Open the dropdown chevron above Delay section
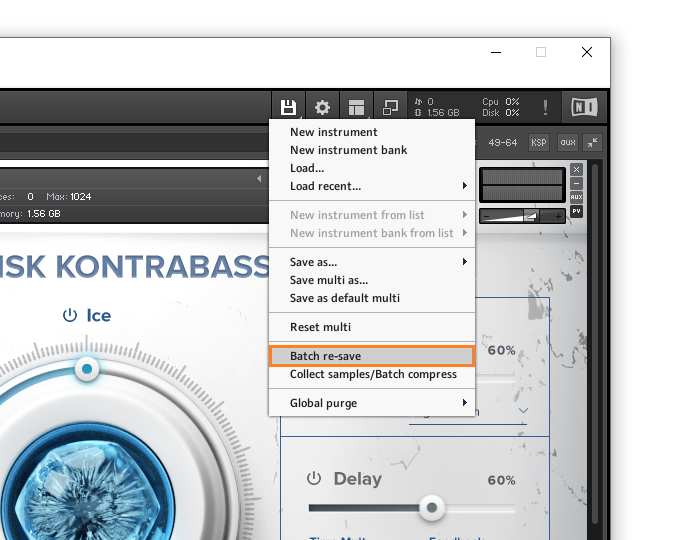This screenshot has height=540, width=676. (523, 410)
